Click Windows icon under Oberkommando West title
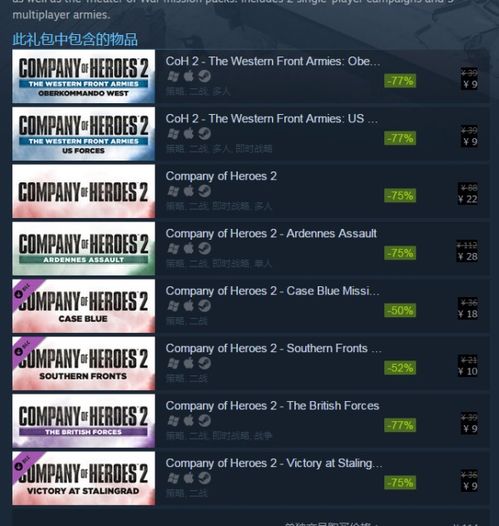Viewport: 499px width, 526px height. pyautogui.click(x=173, y=76)
